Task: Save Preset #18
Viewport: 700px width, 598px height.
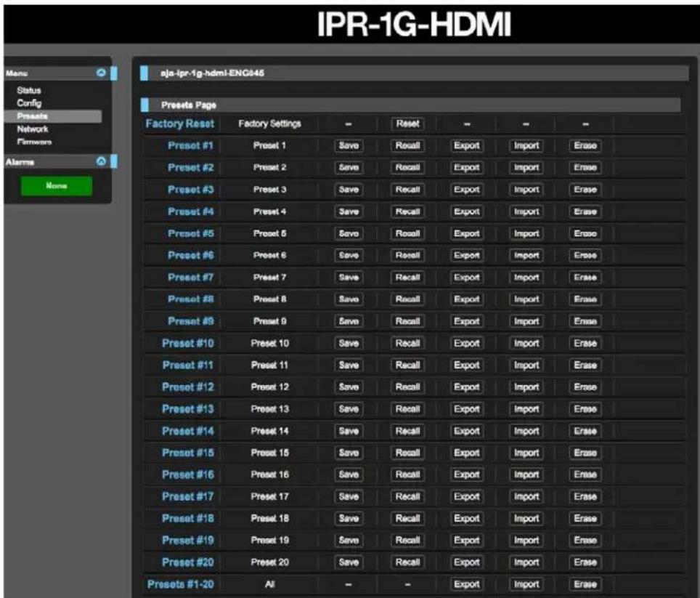Action: [x=349, y=518]
